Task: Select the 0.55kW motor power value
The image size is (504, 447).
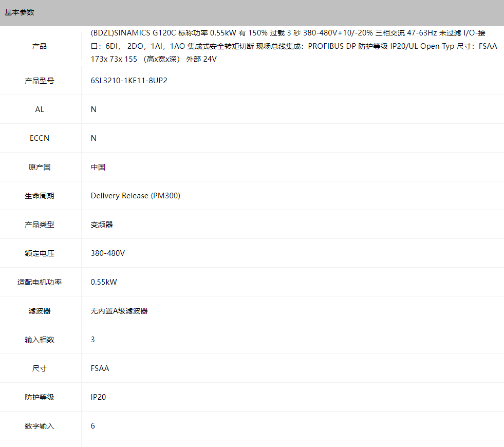Action: click(x=104, y=282)
